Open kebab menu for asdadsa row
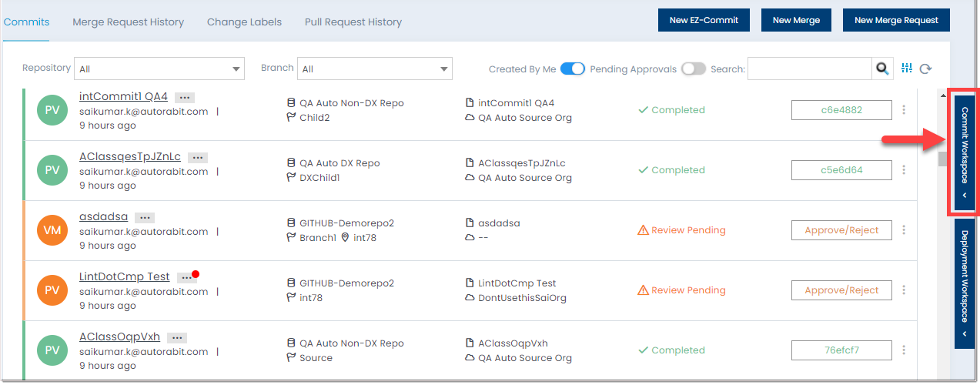The image size is (980, 385). click(x=904, y=230)
